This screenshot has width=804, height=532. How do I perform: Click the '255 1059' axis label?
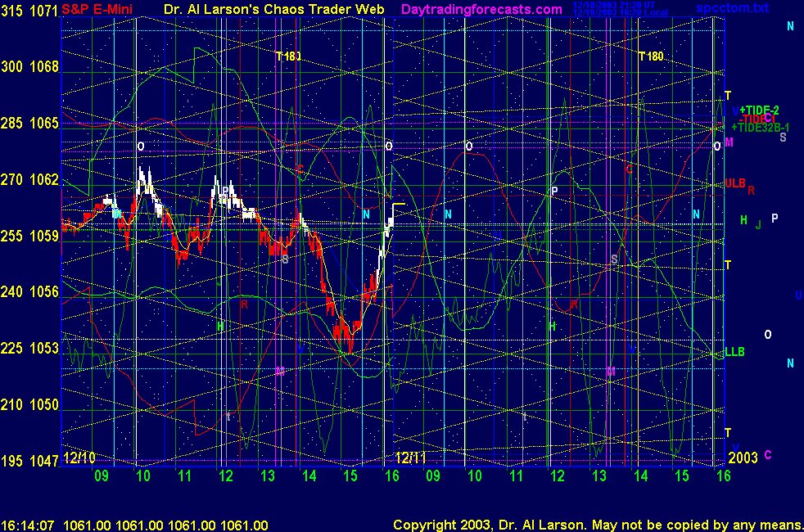(29, 236)
